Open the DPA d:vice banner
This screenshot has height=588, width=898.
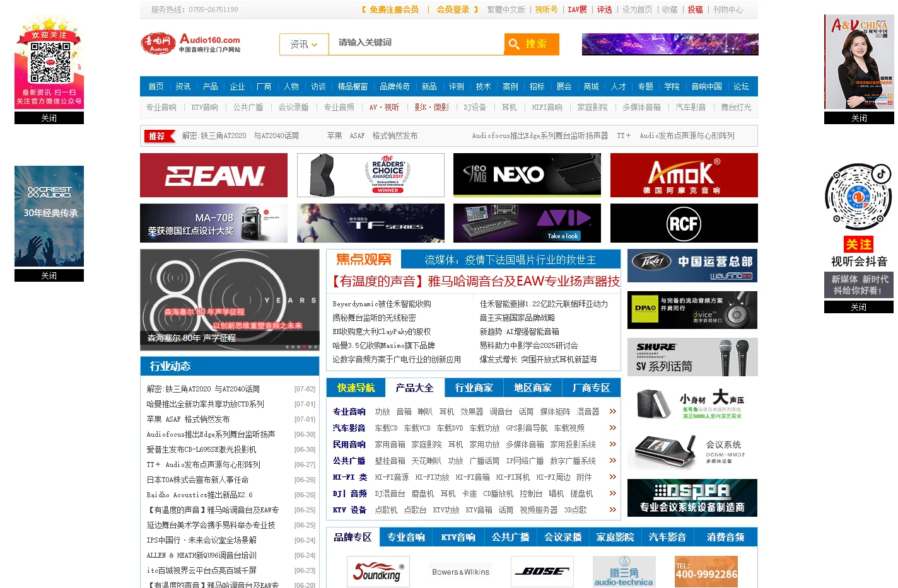click(692, 310)
